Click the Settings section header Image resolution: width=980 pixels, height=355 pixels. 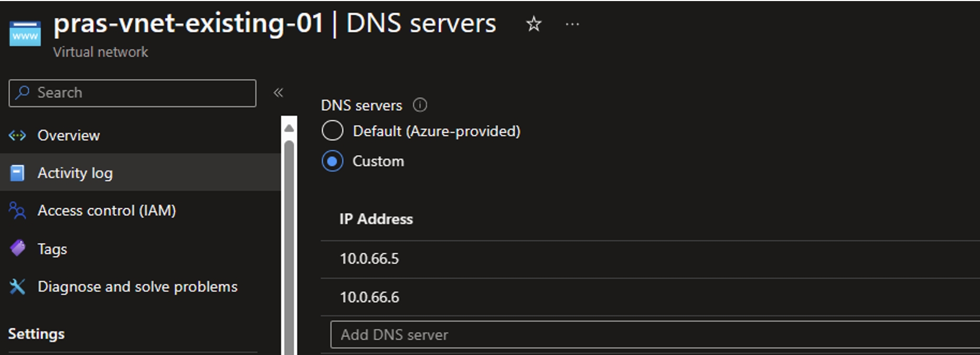(x=36, y=334)
